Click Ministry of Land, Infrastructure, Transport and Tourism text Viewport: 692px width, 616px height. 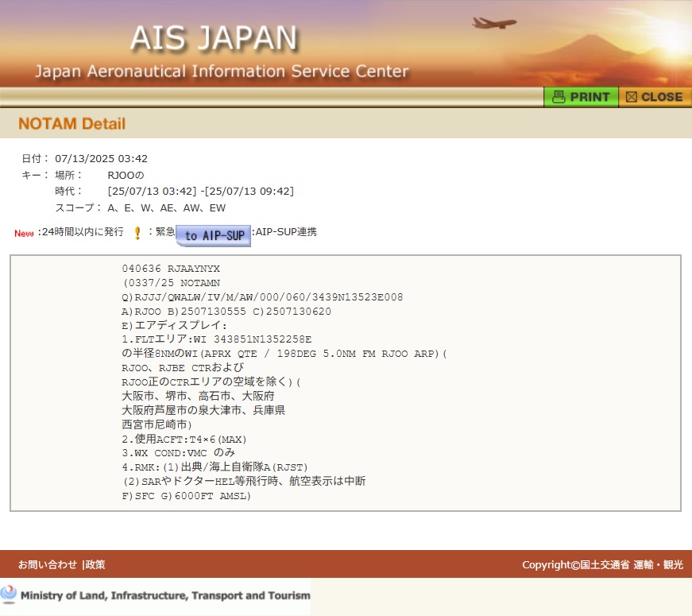165,595
